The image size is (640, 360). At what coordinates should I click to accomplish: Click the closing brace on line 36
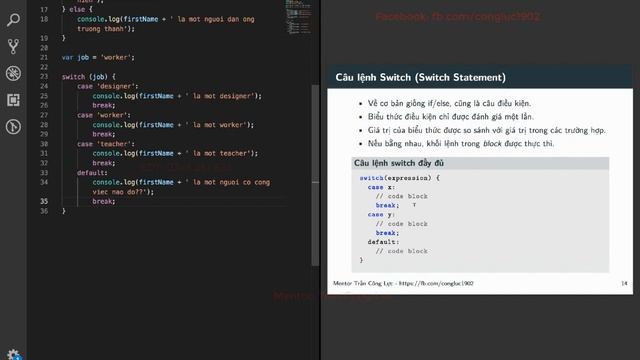[x=63, y=211]
